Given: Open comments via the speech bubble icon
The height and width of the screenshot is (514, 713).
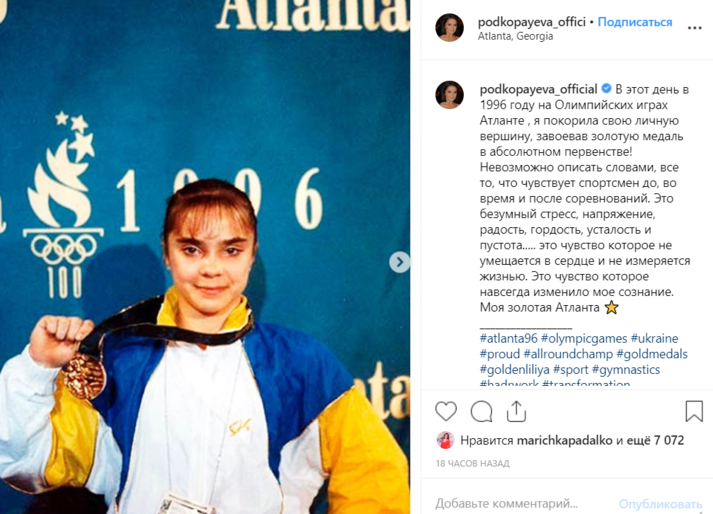Looking at the screenshot, I should coord(481,412).
